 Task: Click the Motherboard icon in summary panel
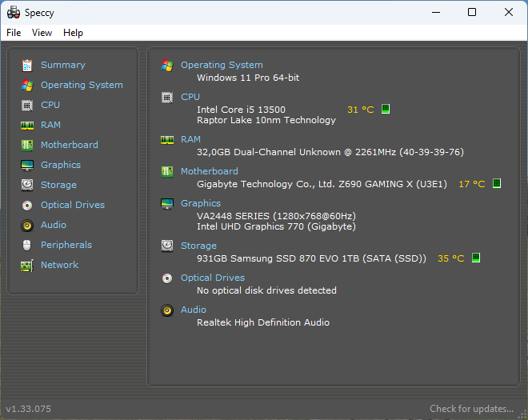(167, 172)
